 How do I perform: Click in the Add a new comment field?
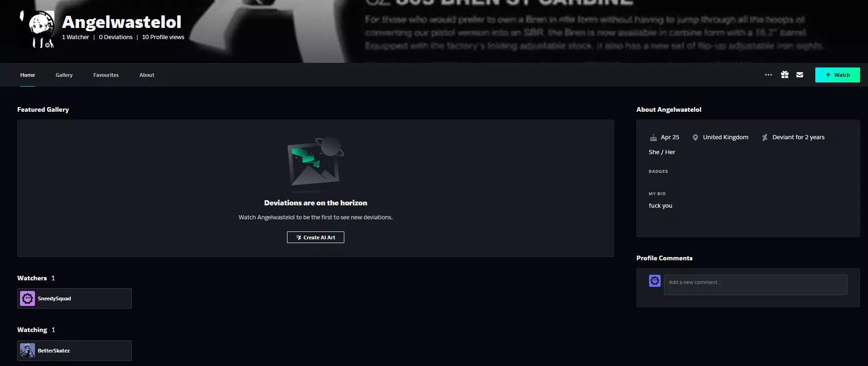click(755, 285)
